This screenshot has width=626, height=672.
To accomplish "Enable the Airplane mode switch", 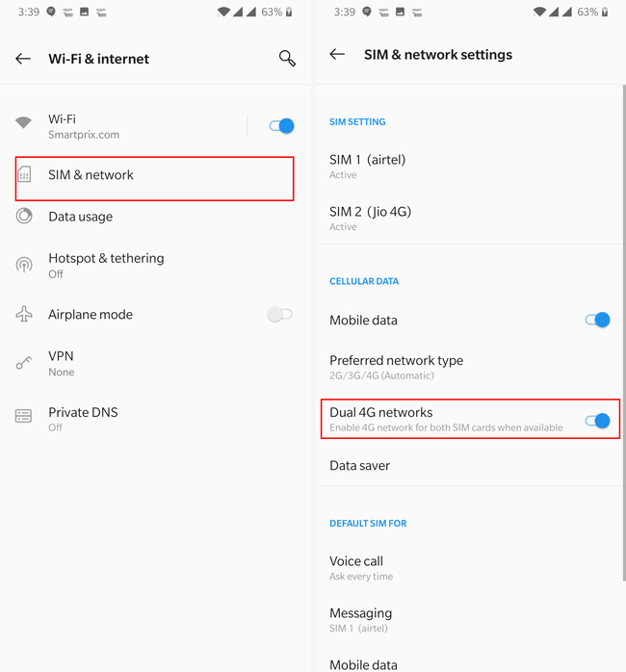I will pyautogui.click(x=279, y=314).
